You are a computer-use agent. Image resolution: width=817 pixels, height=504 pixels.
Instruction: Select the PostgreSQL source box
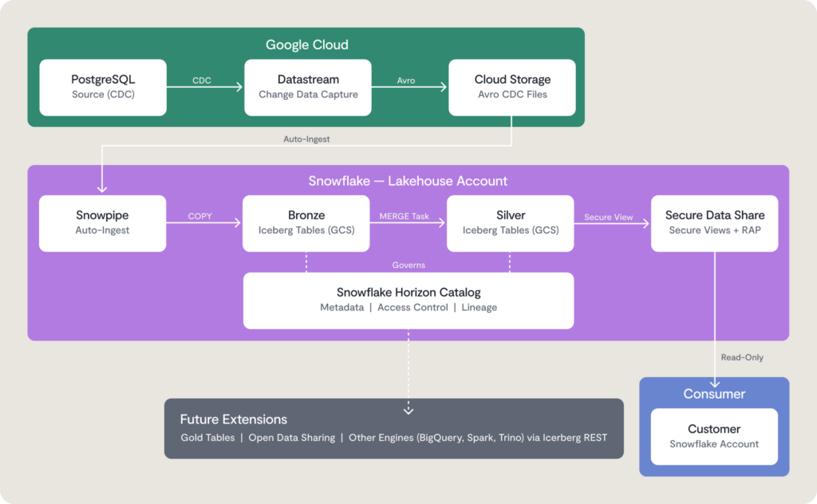coord(103,88)
